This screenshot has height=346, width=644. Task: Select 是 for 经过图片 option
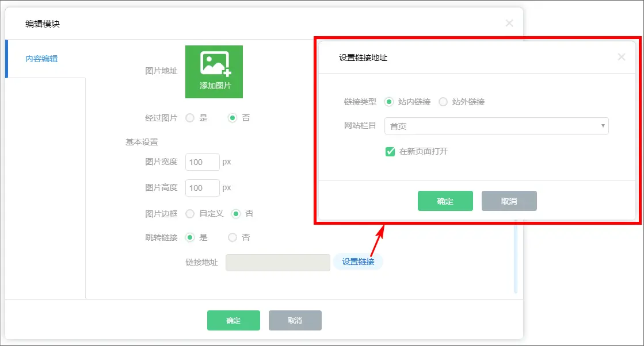coord(190,118)
